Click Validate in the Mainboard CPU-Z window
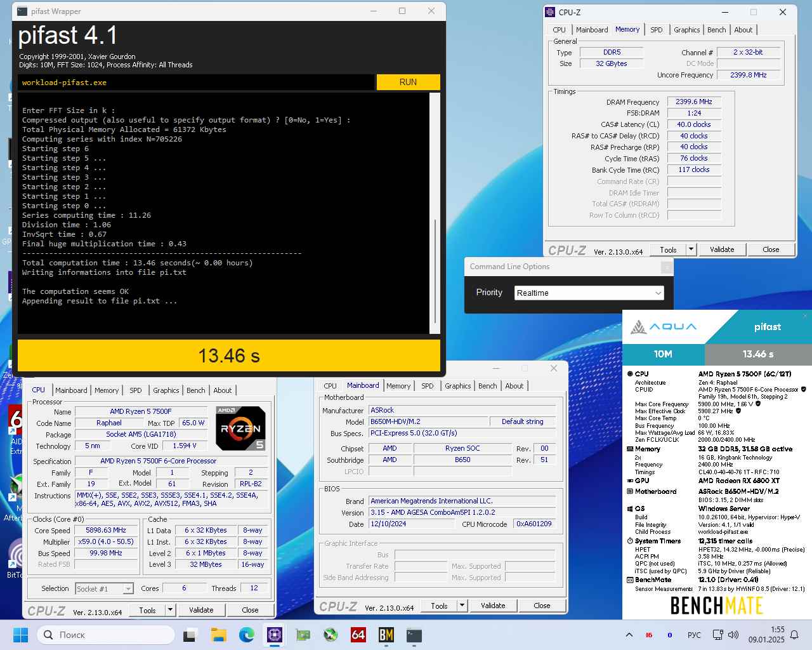This screenshot has width=812, height=650. 493,606
